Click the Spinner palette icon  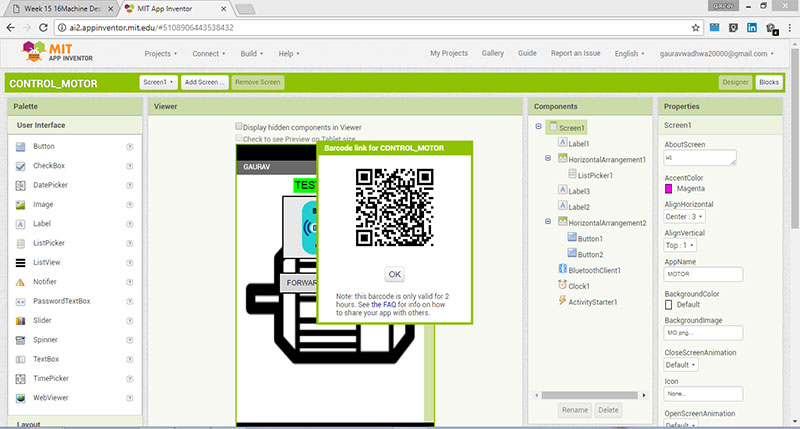tap(20, 340)
